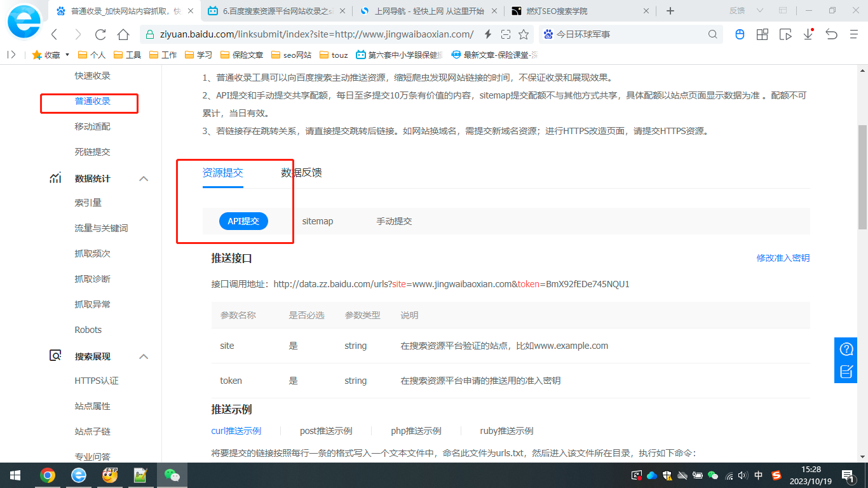Reload the page with the refresh icon

point(100,34)
